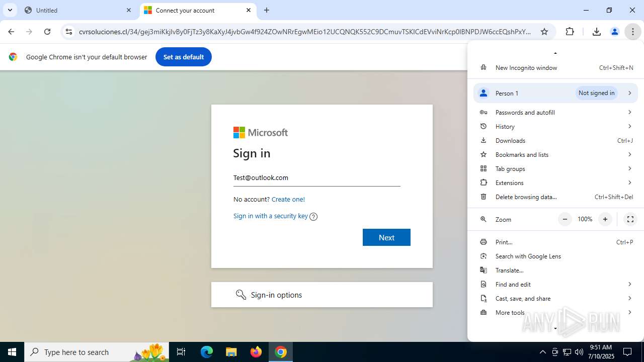Screen dimensions: 644x362
Task: Expand the Tab groups submenu
Action: pyautogui.click(x=555, y=168)
